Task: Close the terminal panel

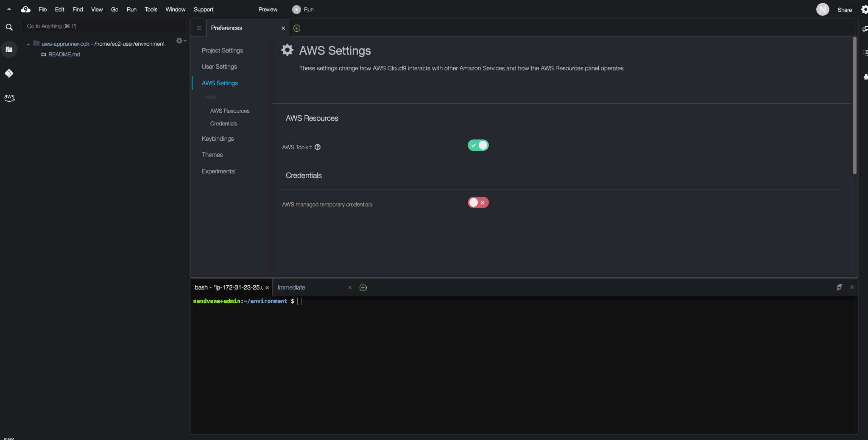Action: [852, 287]
